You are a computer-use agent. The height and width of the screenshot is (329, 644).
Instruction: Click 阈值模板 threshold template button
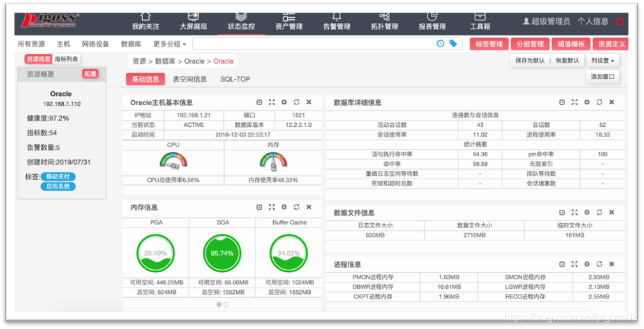[571, 44]
